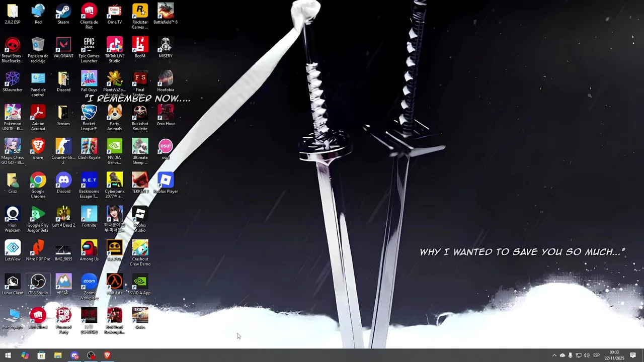Open Epic Games Launcher icon
Viewport: 644px width, 362px height.
89,50
